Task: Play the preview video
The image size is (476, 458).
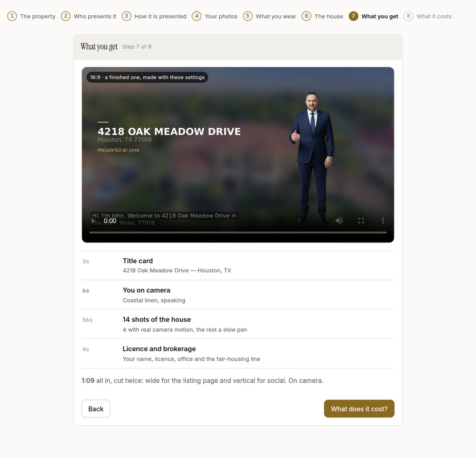Action: click(93, 221)
